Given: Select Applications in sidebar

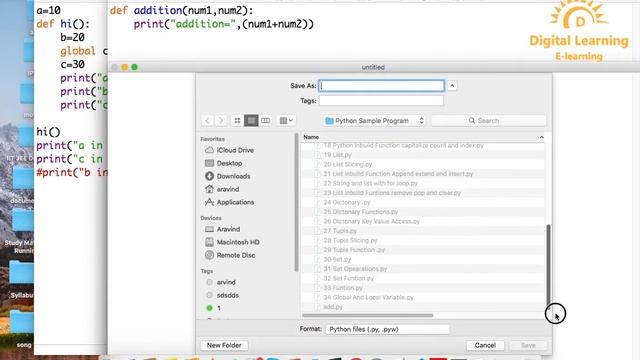Looking at the screenshot, I should point(229,202).
